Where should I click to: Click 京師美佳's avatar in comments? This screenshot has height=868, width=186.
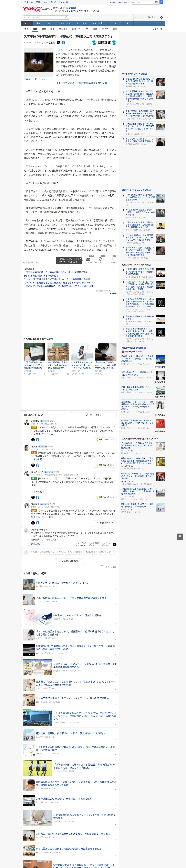26,505
